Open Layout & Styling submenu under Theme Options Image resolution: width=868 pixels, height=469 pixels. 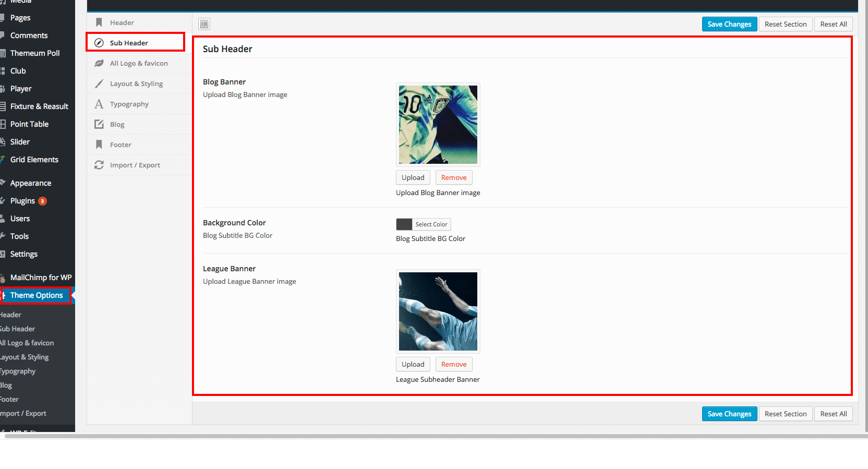click(25, 357)
